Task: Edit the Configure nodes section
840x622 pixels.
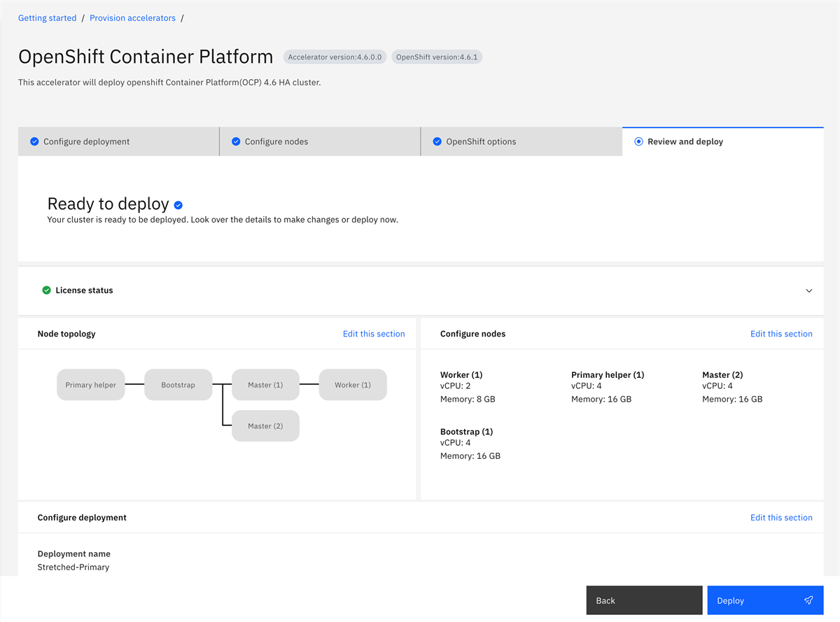Action: click(x=781, y=334)
